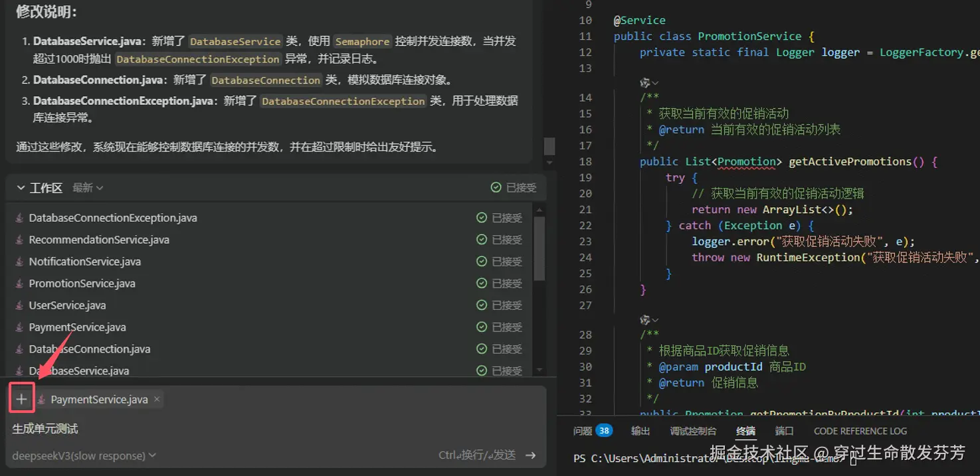The image size is (980, 476).
Task: Click accepted check icon for PromotionService.java
Action: click(x=482, y=283)
